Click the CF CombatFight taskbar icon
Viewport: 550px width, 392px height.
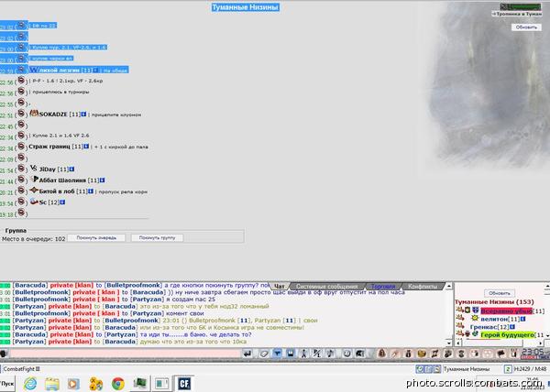tap(184, 384)
